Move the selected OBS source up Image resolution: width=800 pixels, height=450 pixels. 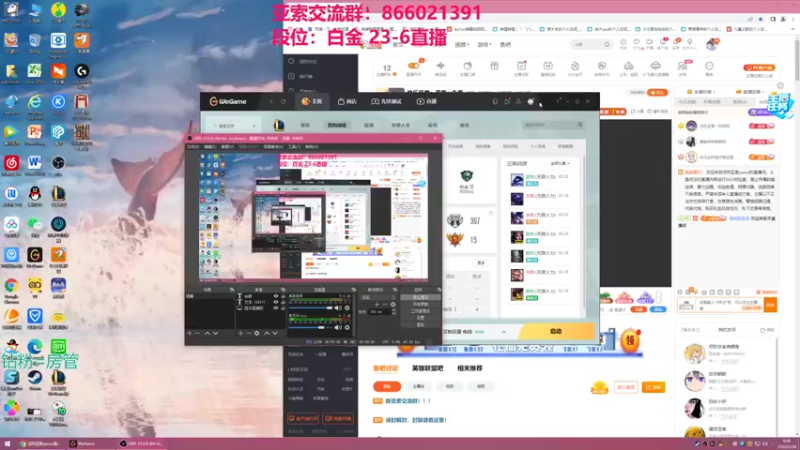tap(267, 333)
